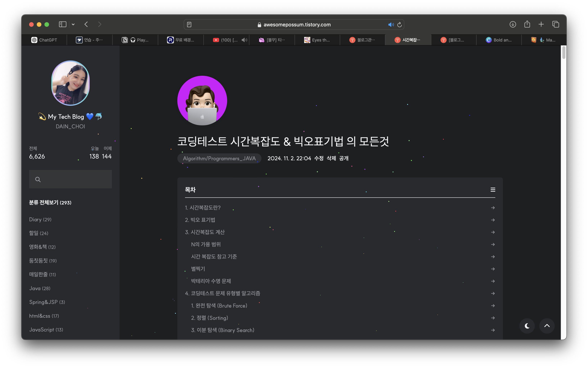Go back with the back arrow
The height and width of the screenshot is (368, 588).
86,24
